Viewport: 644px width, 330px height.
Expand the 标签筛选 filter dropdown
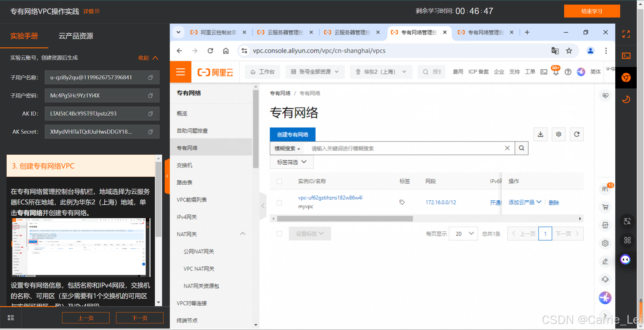[x=292, y=162]
